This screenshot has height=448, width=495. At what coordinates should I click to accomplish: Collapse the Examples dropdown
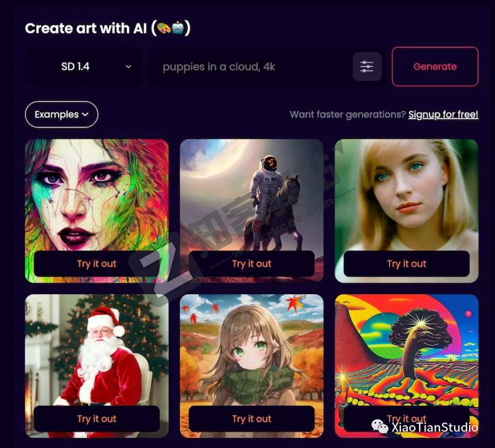61,115
